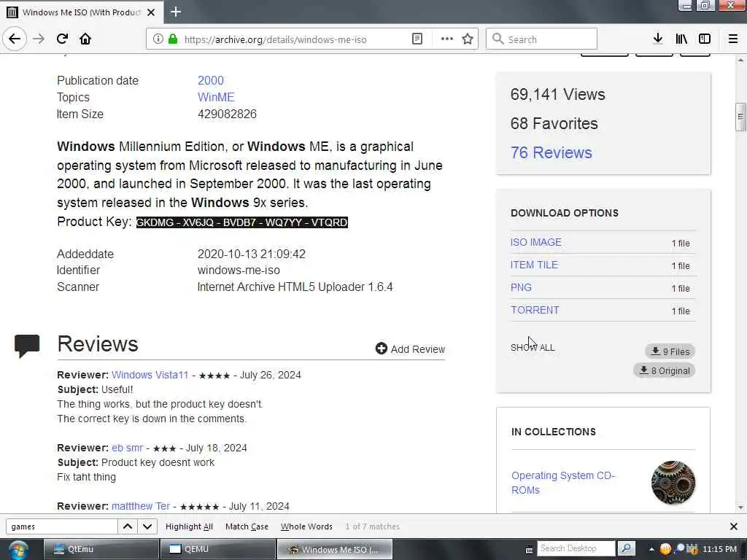Download the 8 Original files button
This screenshot has height=560, width=747.
coord(664,370)
